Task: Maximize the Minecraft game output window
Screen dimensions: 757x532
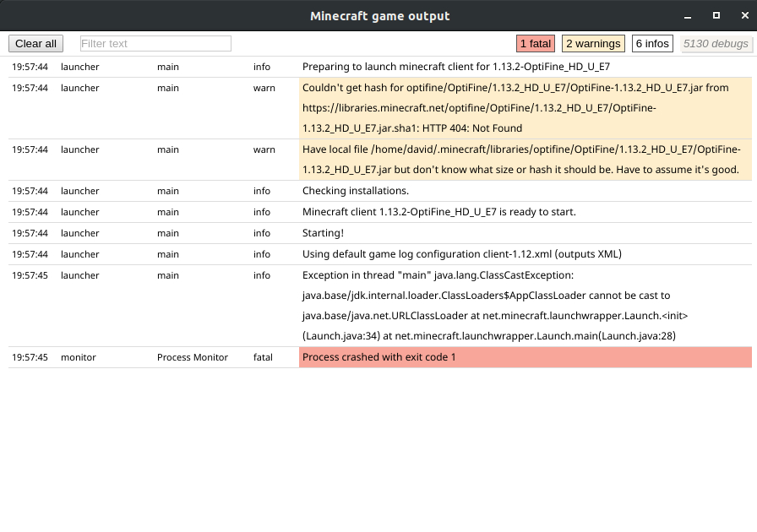Action: coord(716,15)
